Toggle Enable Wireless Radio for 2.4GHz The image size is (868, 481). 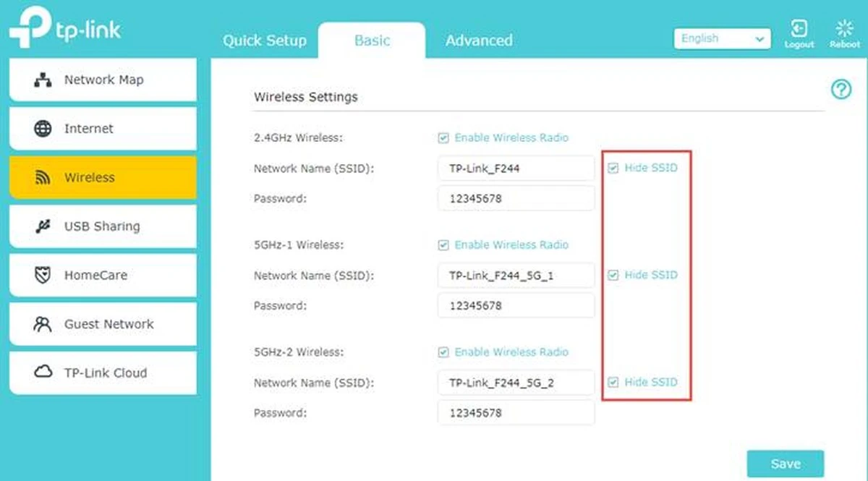[443, 137]
